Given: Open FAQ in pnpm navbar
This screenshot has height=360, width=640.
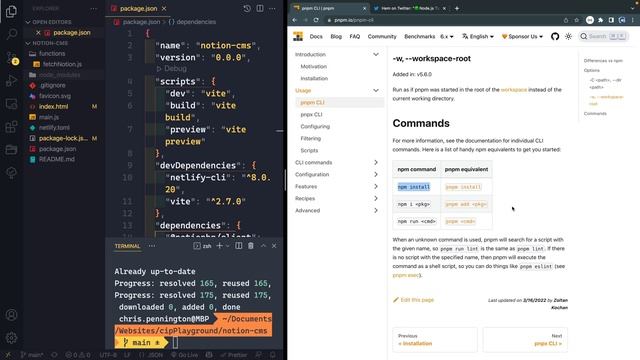Looking at the screenshot, I should [355, 36].
